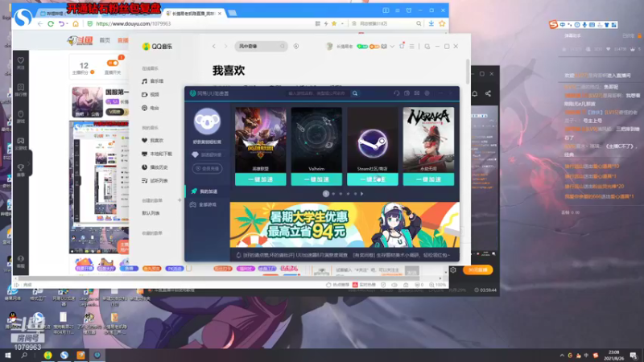Image resolution: width=644 pixels, height=362 pixels.
Task: Select the heart 'I like' sidebar item
Action: pos(153,140)
